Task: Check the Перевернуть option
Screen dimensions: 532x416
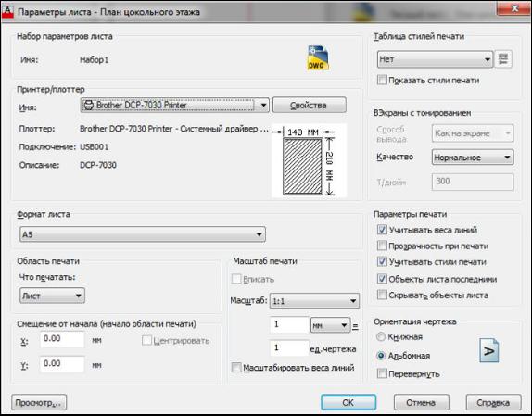Action: 382,373
